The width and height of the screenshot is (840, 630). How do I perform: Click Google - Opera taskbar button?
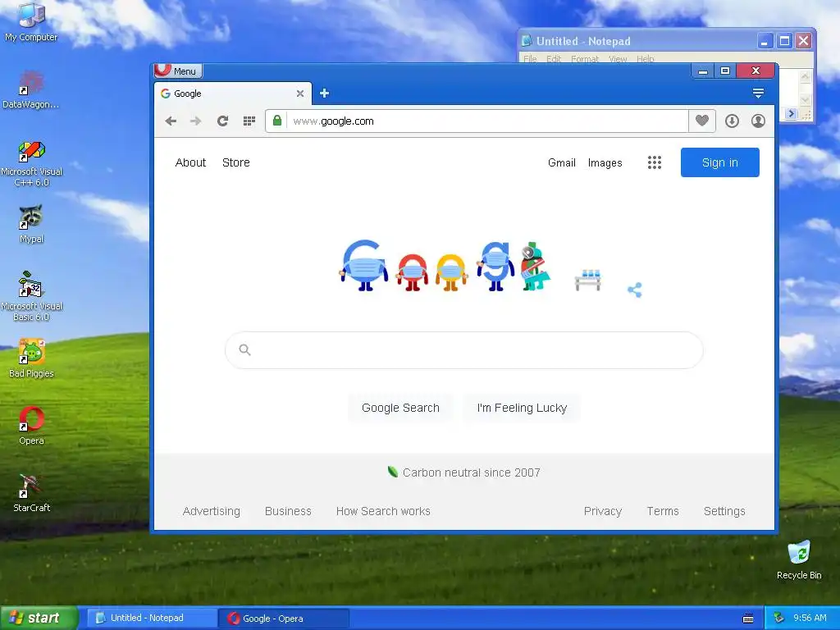coord(284,619)
